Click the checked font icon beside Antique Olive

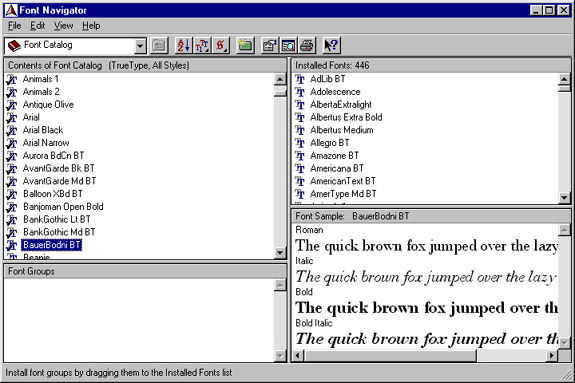pyautogui.click(x=12, y=105)
